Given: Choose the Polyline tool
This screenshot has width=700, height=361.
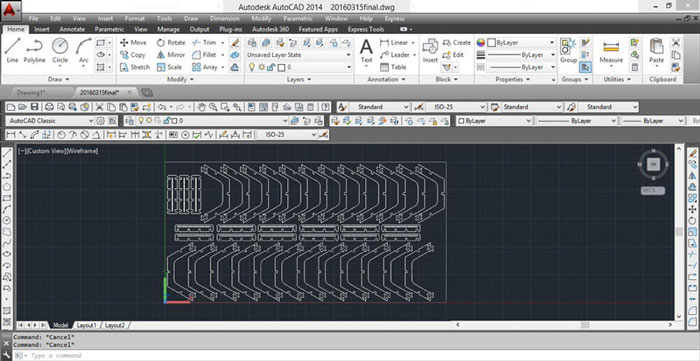Looking at the screenshot, I should pyautogui.click(x=34, y=50).
